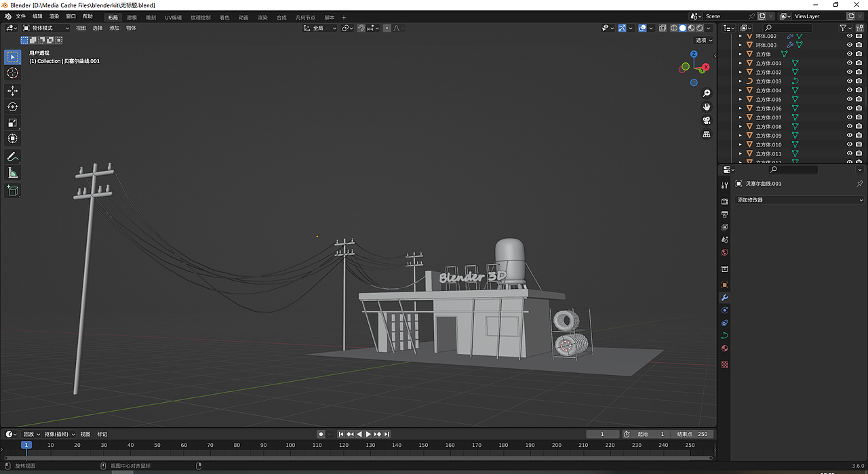
Task: Select the Add Cube tool
Action: (x=12, y=191)
